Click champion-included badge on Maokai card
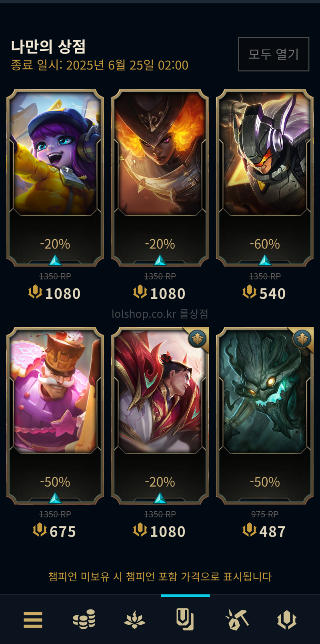 [x=302, y=339]
